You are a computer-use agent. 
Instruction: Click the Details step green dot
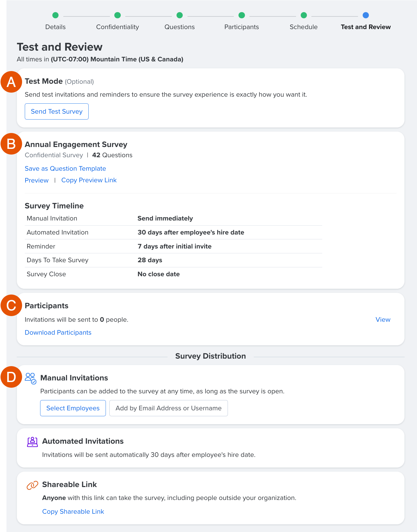point(55,15)
